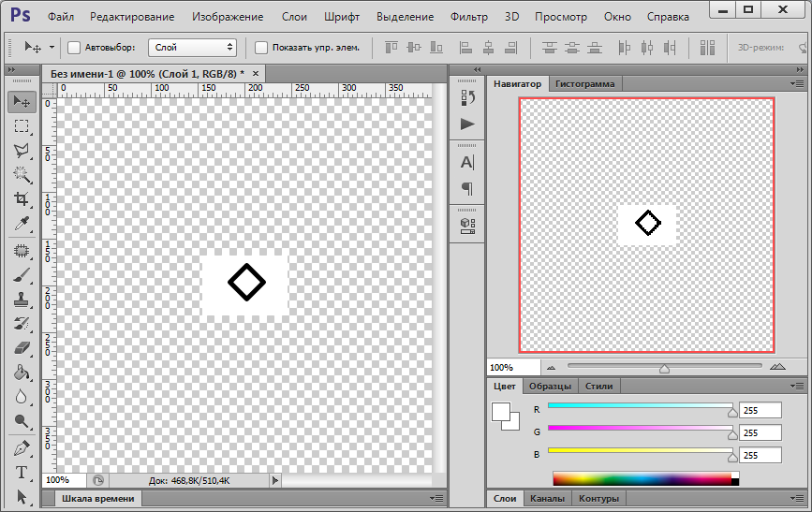812x512 pixels.
Task: Switch to the Каналы tab
Action: coord(547,499)
